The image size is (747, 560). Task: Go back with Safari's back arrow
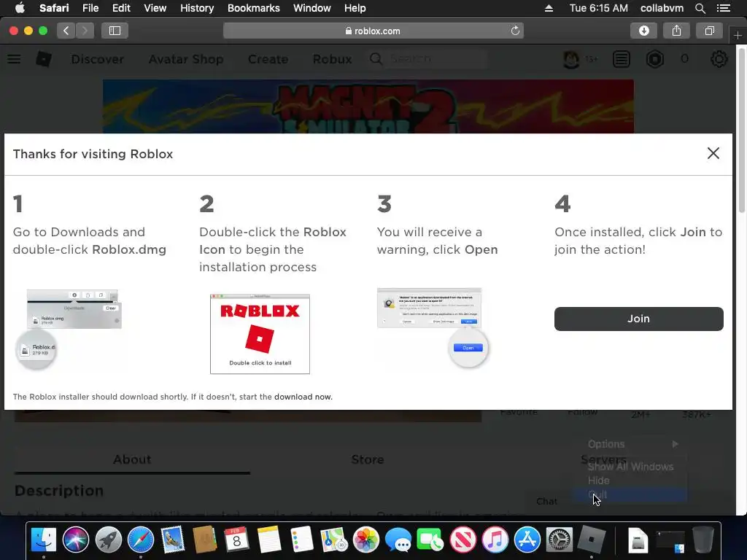click(66, 31)
